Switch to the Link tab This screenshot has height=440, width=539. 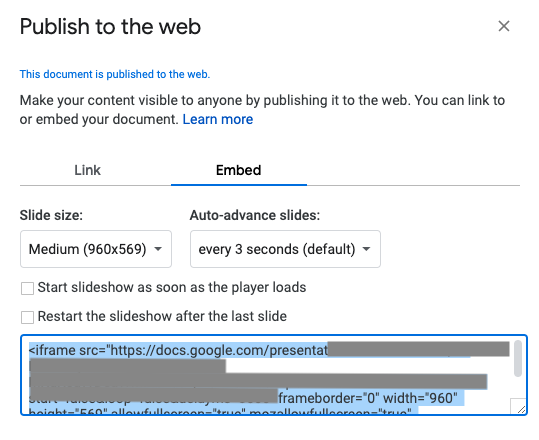(x=87, y=170)
